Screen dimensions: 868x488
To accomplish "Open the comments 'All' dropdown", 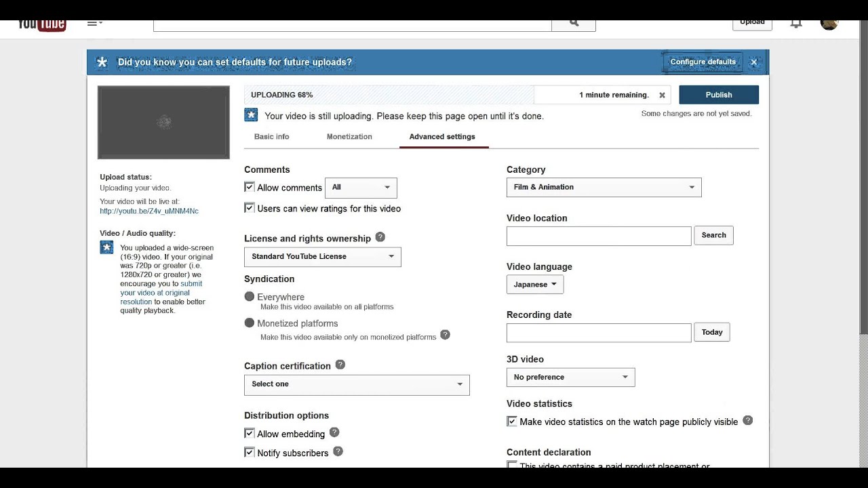I will pyautogui.click(x=361, y=188).
